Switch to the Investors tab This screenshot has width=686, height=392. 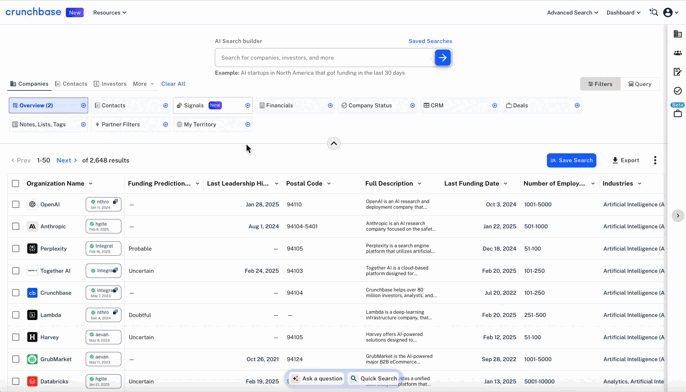pos(110,84)
